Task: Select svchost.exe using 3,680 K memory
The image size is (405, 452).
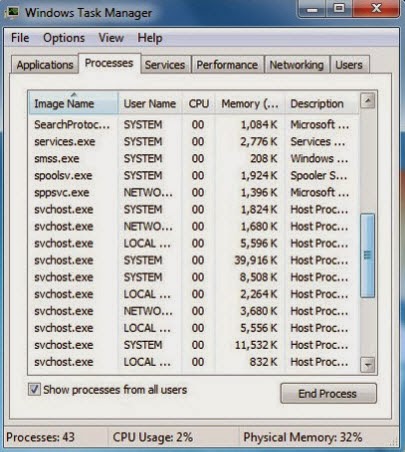Action: [x=194, y=311]
